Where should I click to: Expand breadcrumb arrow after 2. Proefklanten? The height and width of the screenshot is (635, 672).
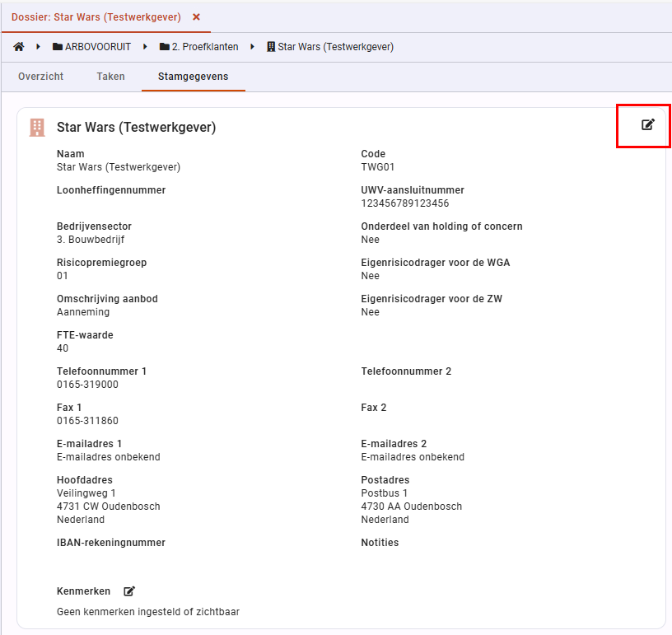coord(252,47)
